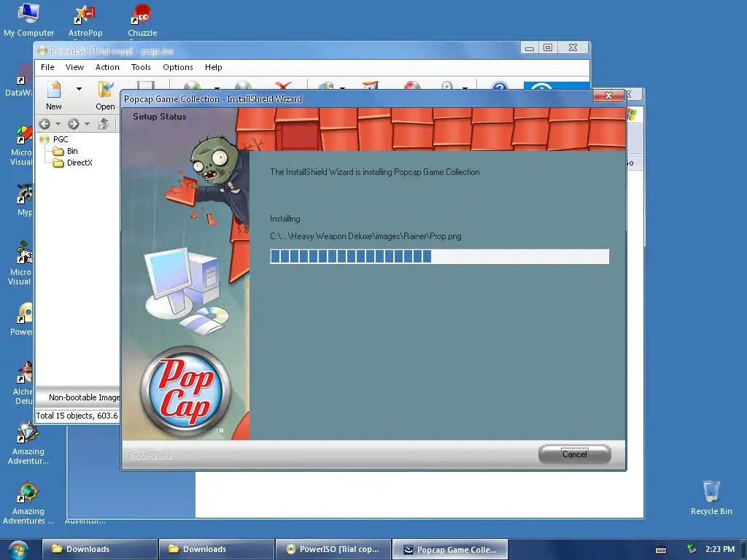
Task: Cancel the Popcap Game Collection installation
Action: click(575, 454)
